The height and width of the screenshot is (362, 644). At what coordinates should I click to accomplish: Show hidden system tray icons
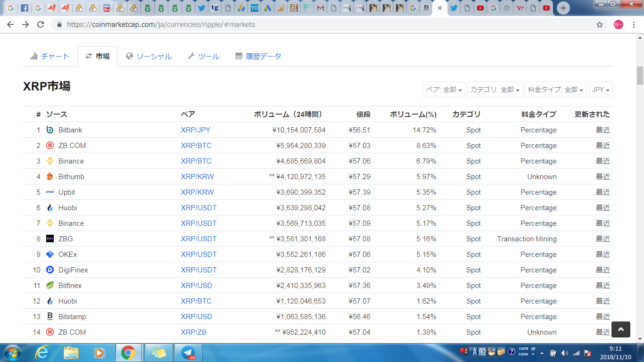pos(542,353)
